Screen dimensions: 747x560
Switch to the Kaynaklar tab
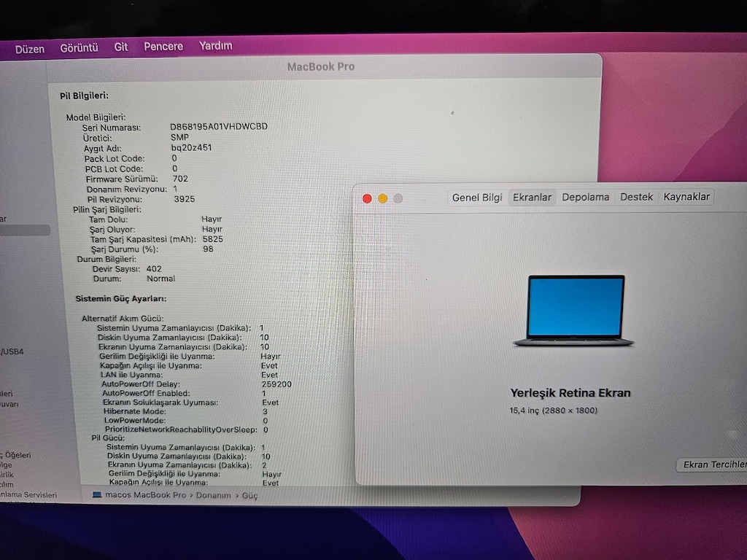coord(686,197)
